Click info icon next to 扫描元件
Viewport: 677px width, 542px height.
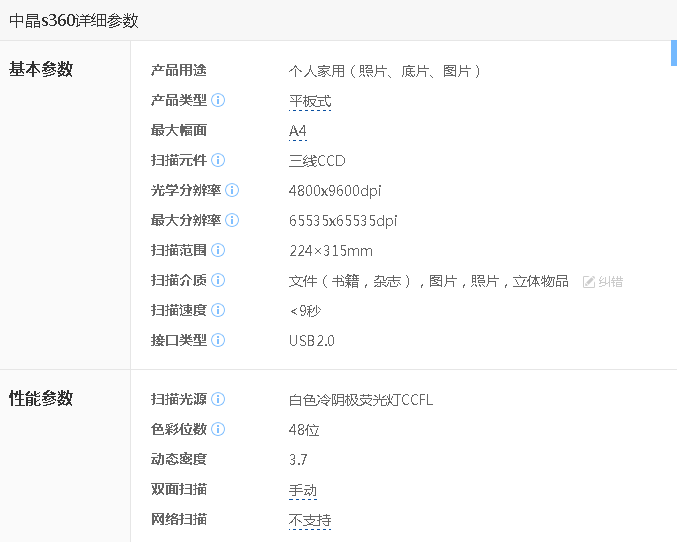(218, 160)
